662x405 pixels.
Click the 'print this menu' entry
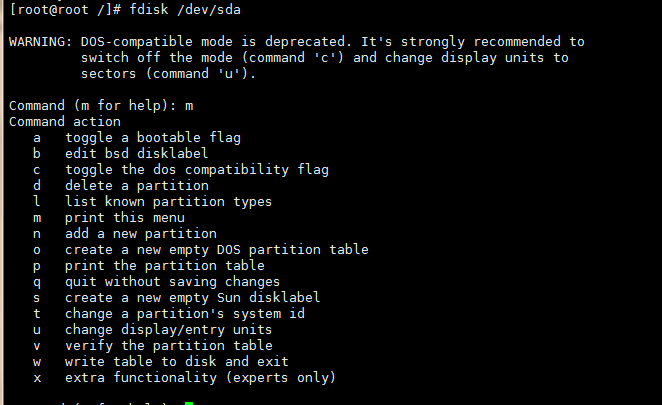109,218
